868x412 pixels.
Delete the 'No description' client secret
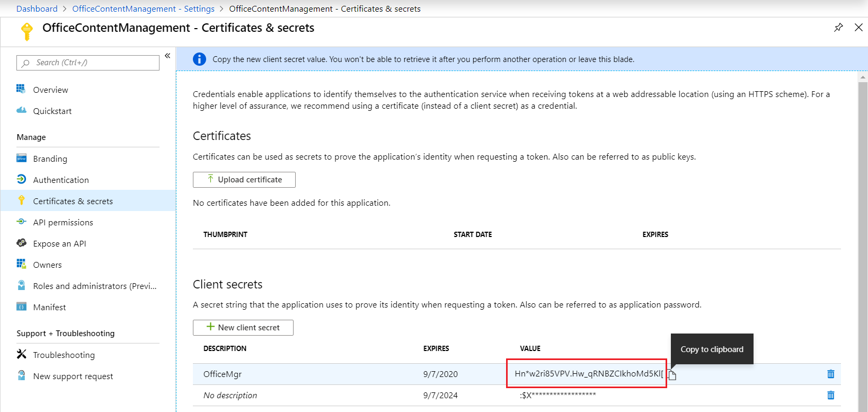pyautogui.click(x=830, y=395)
